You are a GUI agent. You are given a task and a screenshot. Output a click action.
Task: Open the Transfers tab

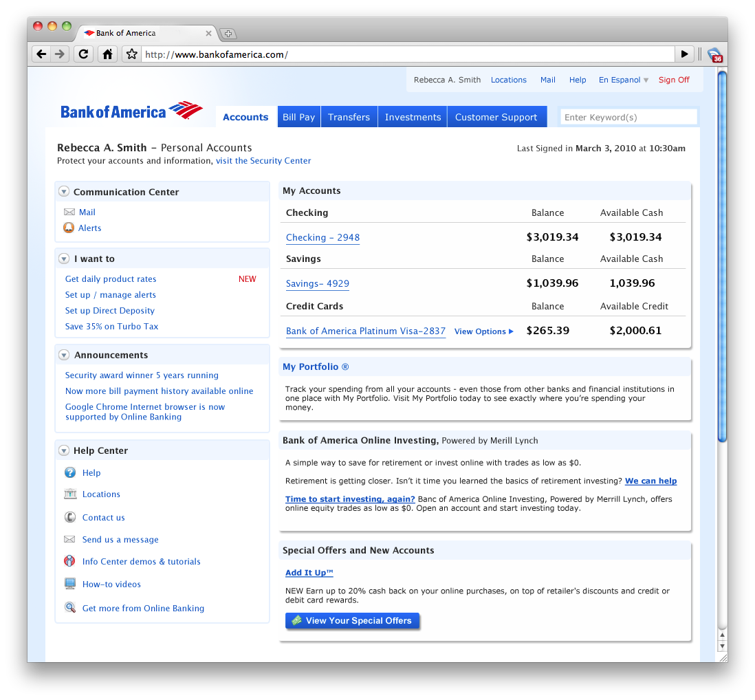tap(349, 116)
